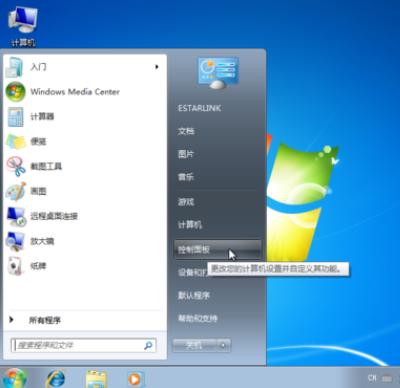Expand the 入门 submenu arrow
This screenshot has height=388, width=400.
point(156,67)
